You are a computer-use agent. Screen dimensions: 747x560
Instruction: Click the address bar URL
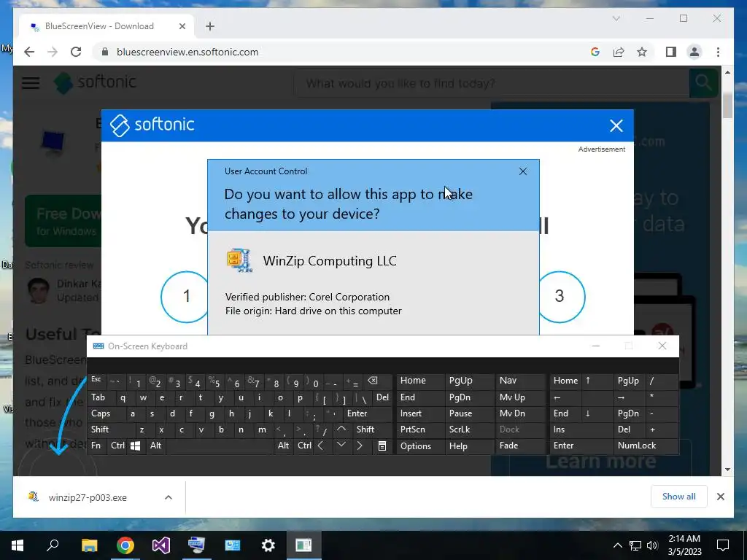[x=187, y=52]
